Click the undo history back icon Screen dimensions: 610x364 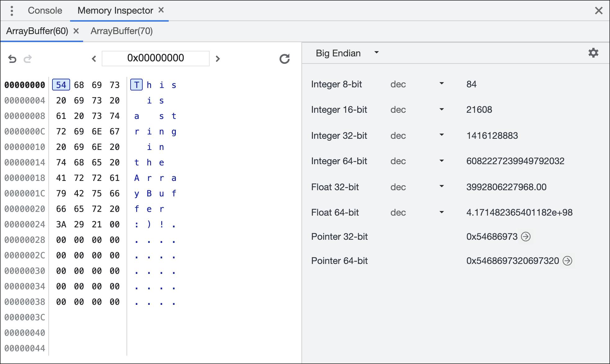coord(12,58)
